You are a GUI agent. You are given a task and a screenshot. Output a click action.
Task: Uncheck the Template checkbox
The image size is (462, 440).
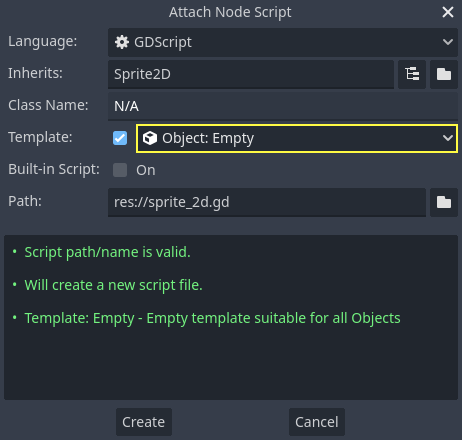pyautogui.click(x=120, y=138)
